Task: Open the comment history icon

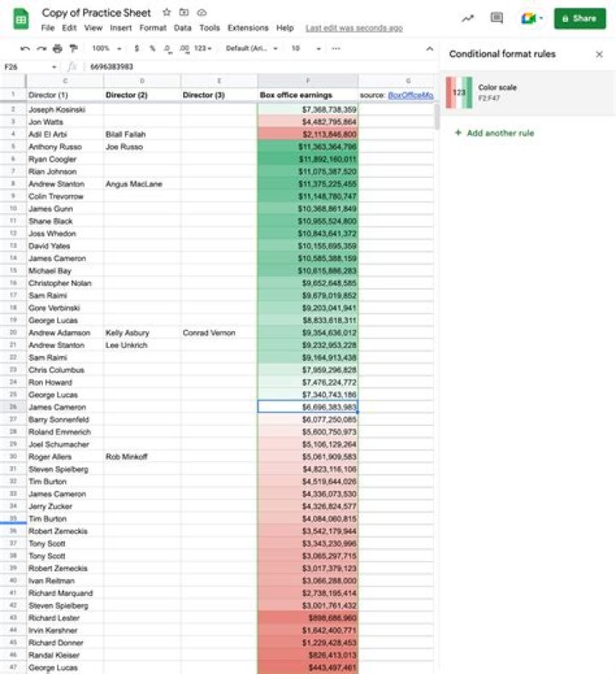Action: pos(497,18)
